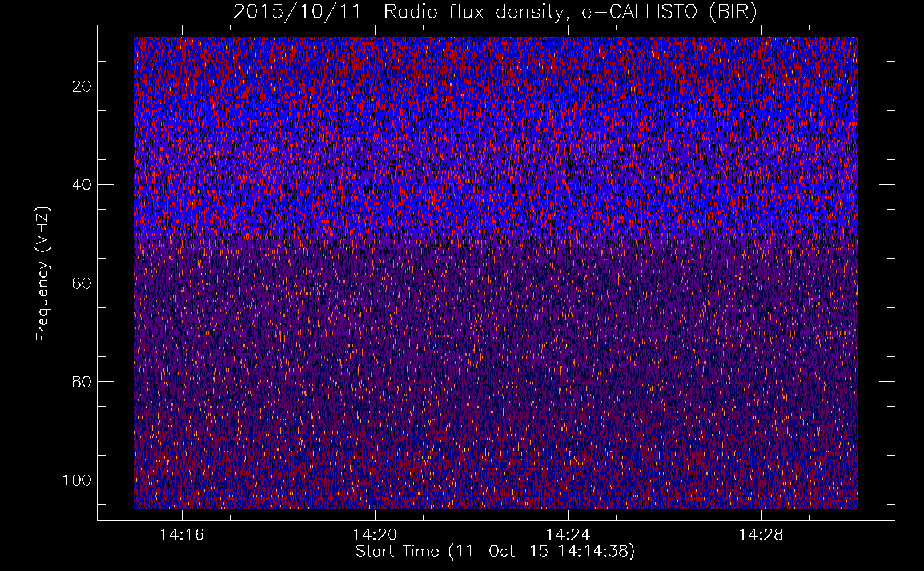Click the 40 MHz frequency tick label

click(x=82, y=185)
